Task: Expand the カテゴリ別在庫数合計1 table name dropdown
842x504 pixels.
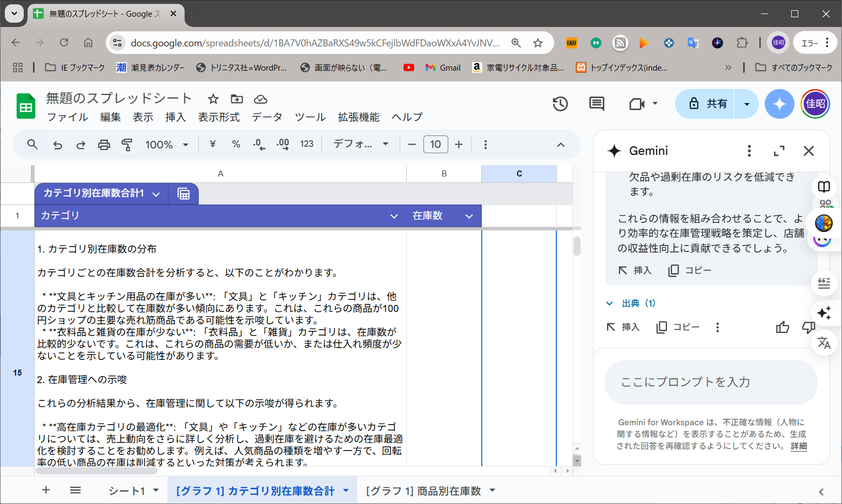Action: click(x=156, y=194)
